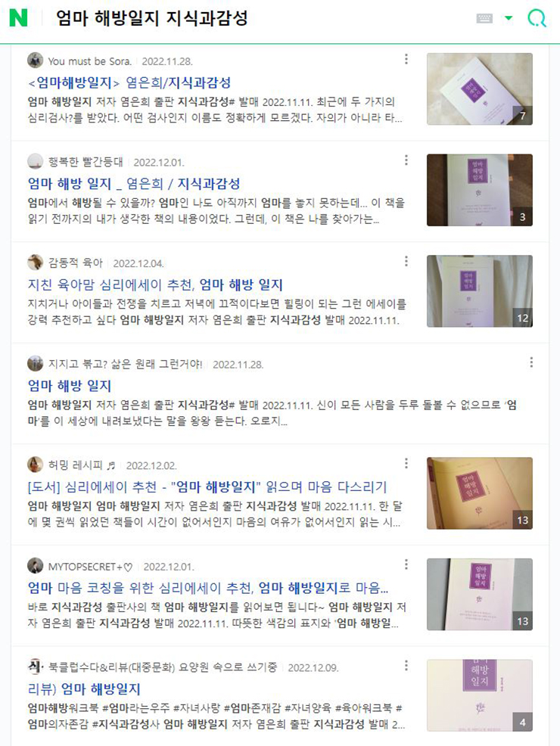The width and height of the screenshot is (560, 746).
Task: Open more options menu for MYTOPSECRET post
Action: [x=406, y=564]
